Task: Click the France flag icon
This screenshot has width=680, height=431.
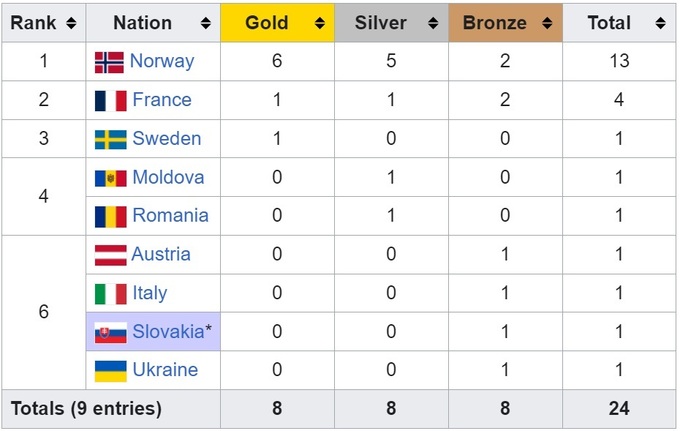Action: [110, 100]
